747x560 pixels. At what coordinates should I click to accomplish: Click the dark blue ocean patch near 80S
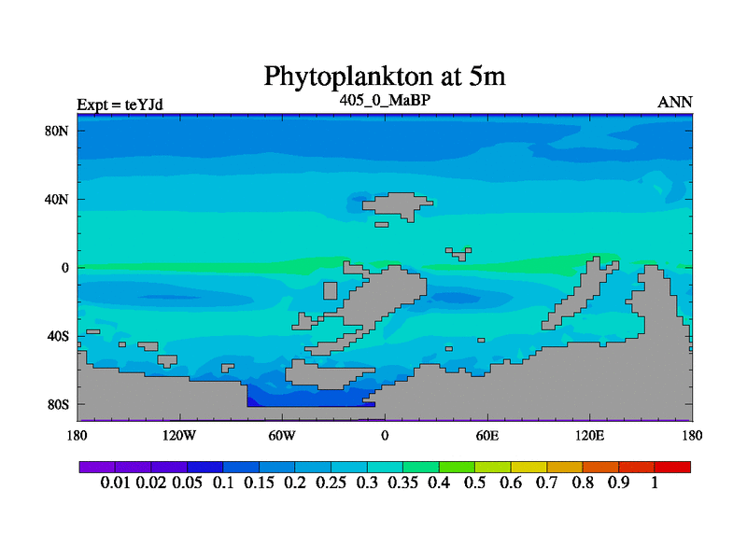[x=308, y=399]
